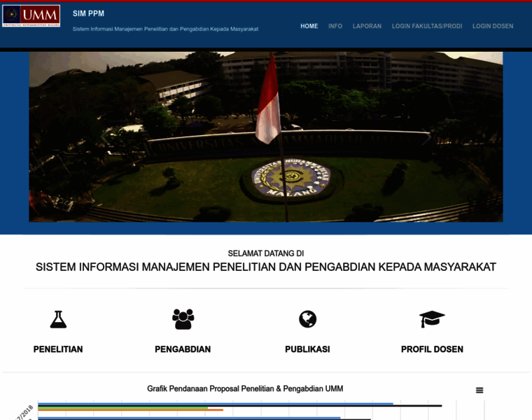
Task: Click the SIM PPM site title
Action: 88,13
